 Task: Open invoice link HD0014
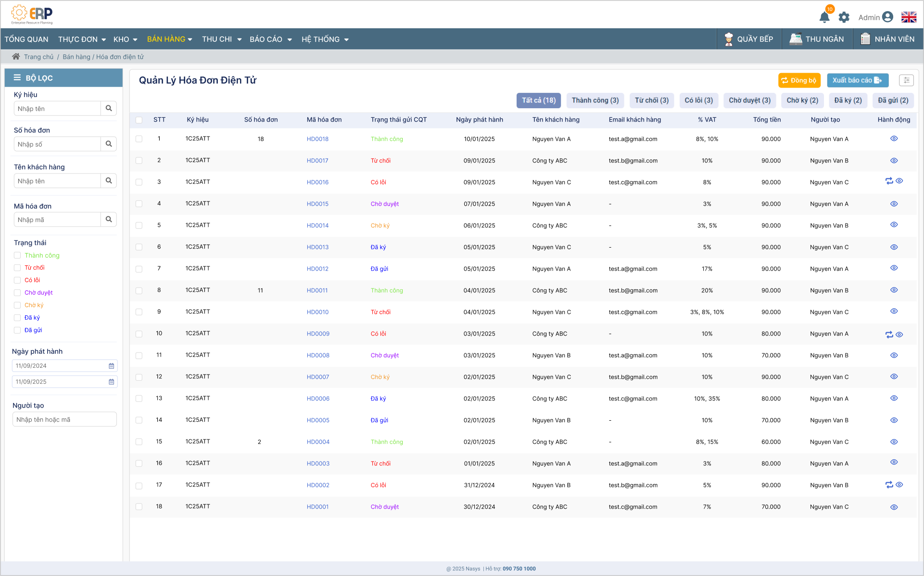point(317,225)
